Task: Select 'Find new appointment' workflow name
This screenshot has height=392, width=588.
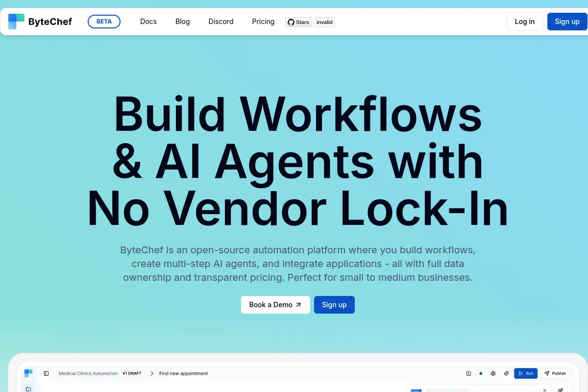Action: [x=184, y=373]
